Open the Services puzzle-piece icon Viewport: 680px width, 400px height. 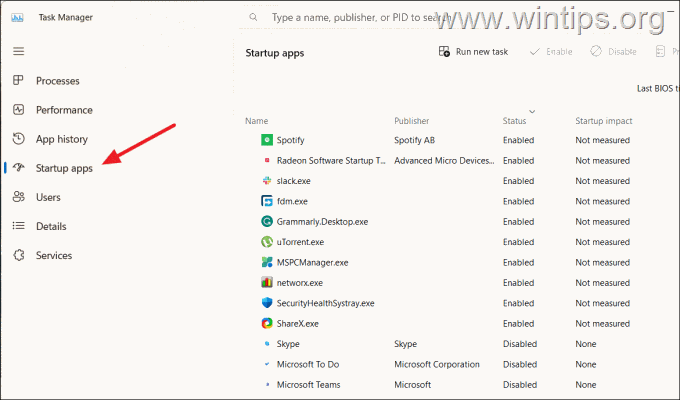coord(19,255)
